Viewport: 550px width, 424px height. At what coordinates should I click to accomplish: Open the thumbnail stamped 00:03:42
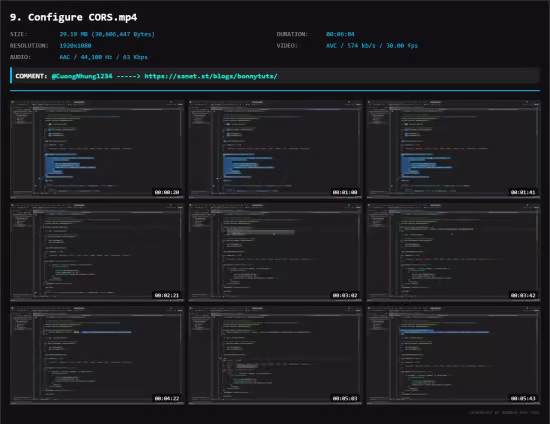click(454, 252)
